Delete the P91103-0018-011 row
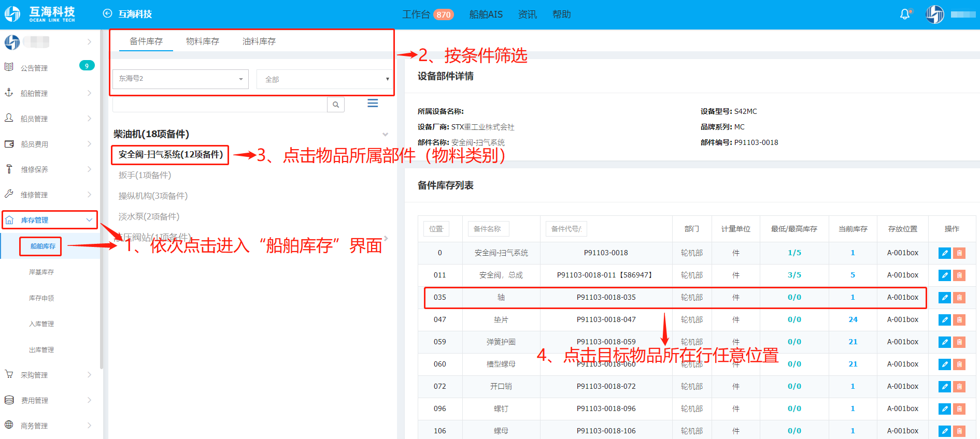Screen dimensions: 980x439 tap(959, 275)
